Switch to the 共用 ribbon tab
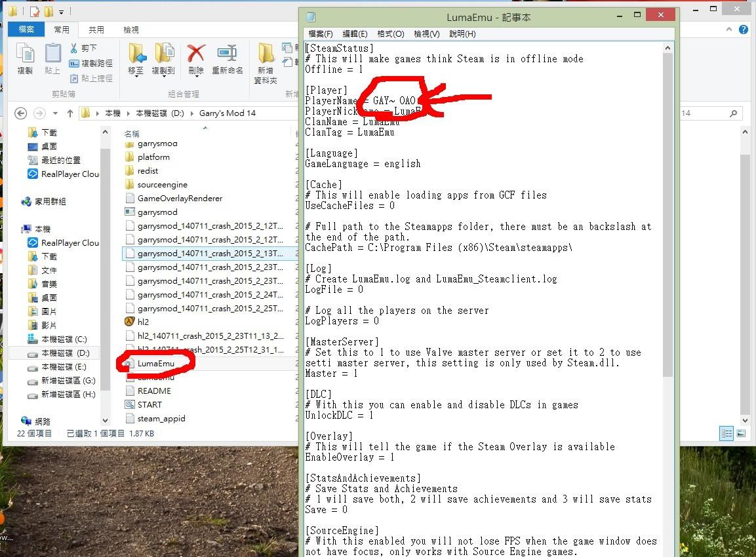Screen dimensions: 756x557 [96, 29]
